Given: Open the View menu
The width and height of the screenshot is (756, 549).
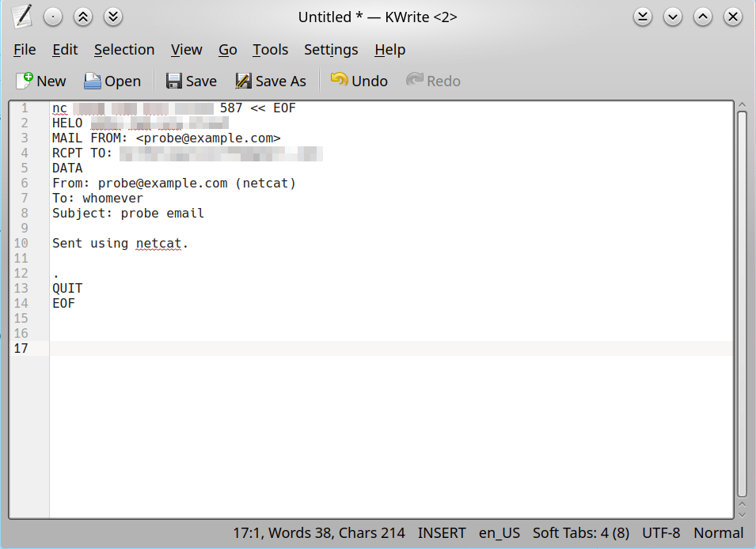Looking at the screenshot, I should [x=187, y=50].
